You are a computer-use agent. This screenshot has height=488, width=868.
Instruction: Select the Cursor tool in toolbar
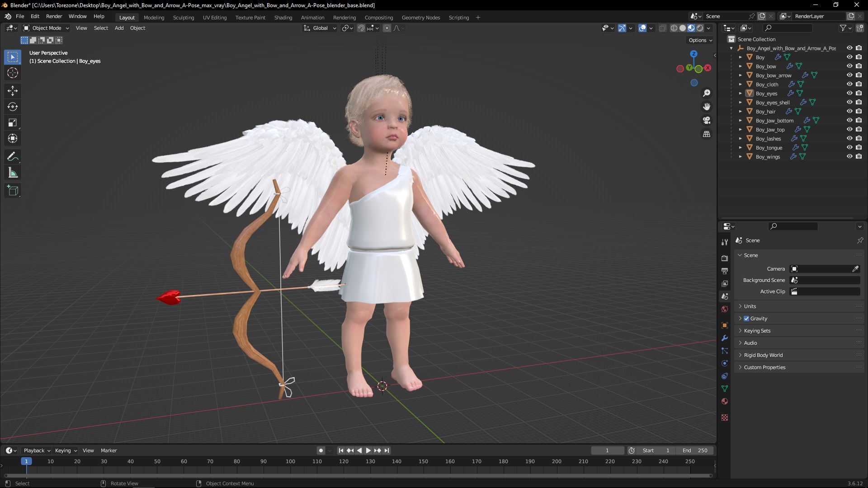click(13, 73)
